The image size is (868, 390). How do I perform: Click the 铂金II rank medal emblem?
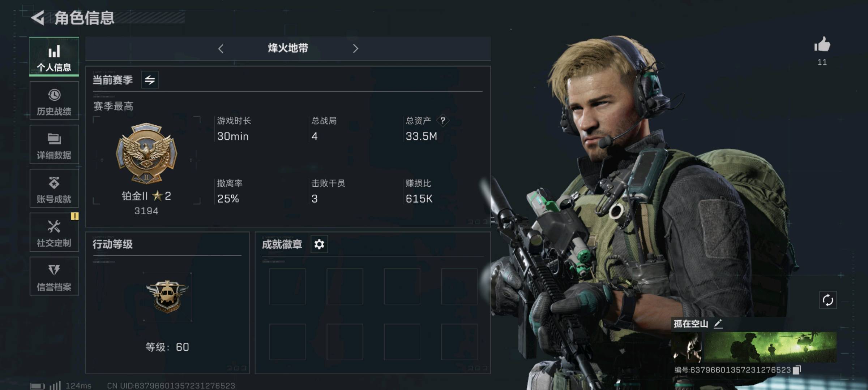pyautogui.click(x=146, y=153)
